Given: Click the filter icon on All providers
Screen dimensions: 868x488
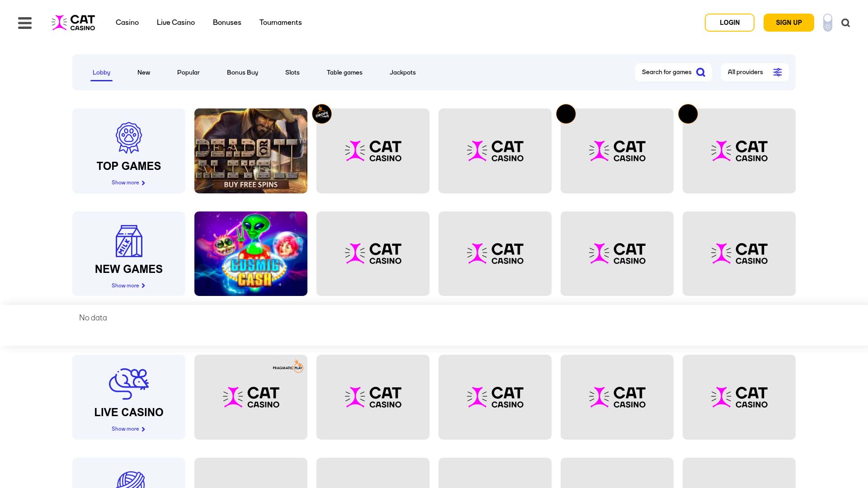Looking at the screenshot, I should 778,72.
